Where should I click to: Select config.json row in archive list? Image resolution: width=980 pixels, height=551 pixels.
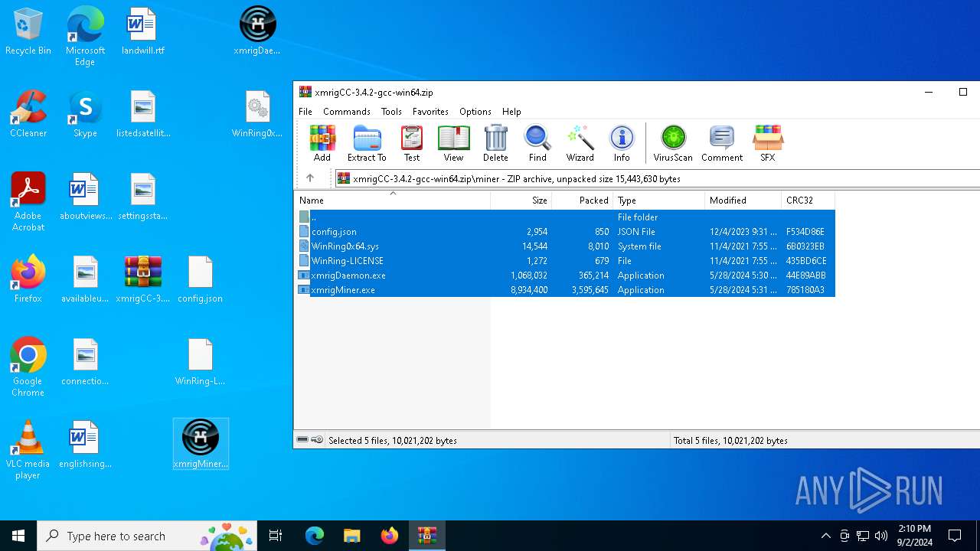[x=565, y=232]
